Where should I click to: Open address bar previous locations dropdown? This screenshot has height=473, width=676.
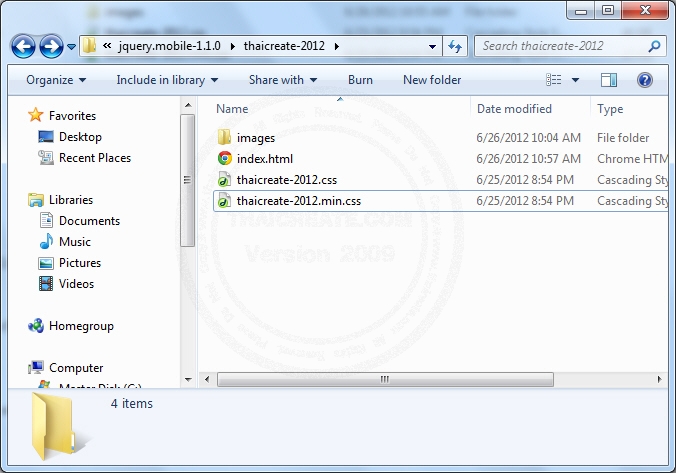432,47
